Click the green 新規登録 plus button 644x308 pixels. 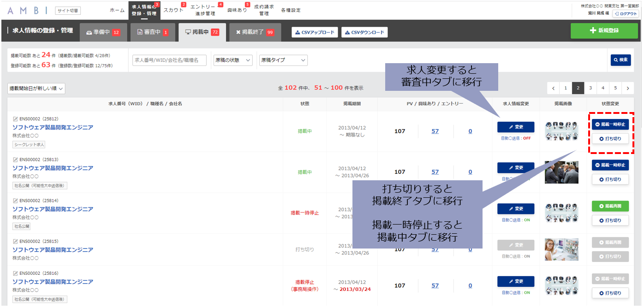pyautogui.click(x=603, y=30)
